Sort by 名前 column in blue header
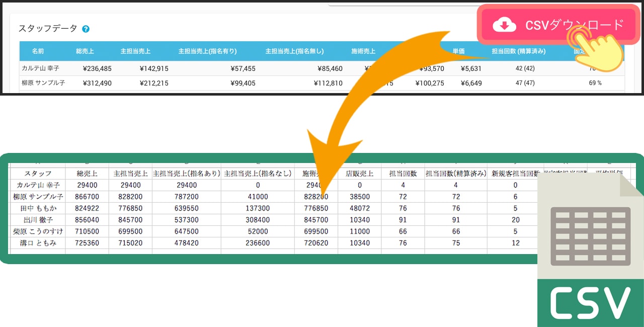Image resolution: width=644 pixels, height=327 pixels. coord(38,51)
